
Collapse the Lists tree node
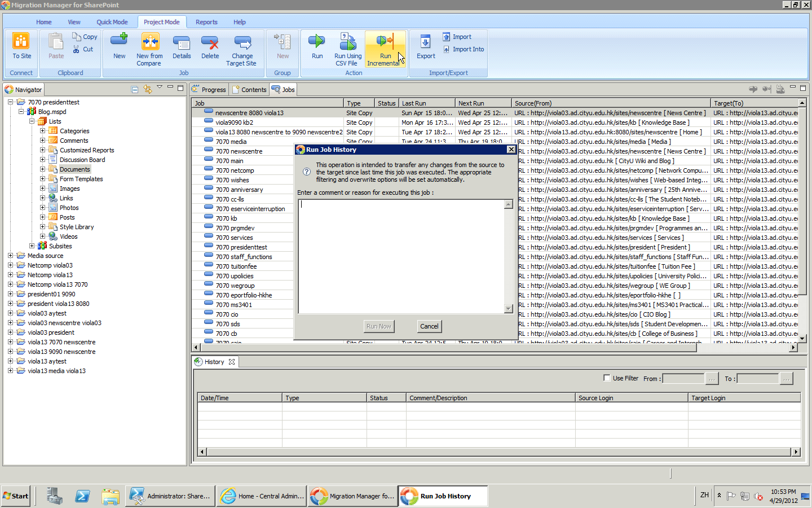(32, 121)
